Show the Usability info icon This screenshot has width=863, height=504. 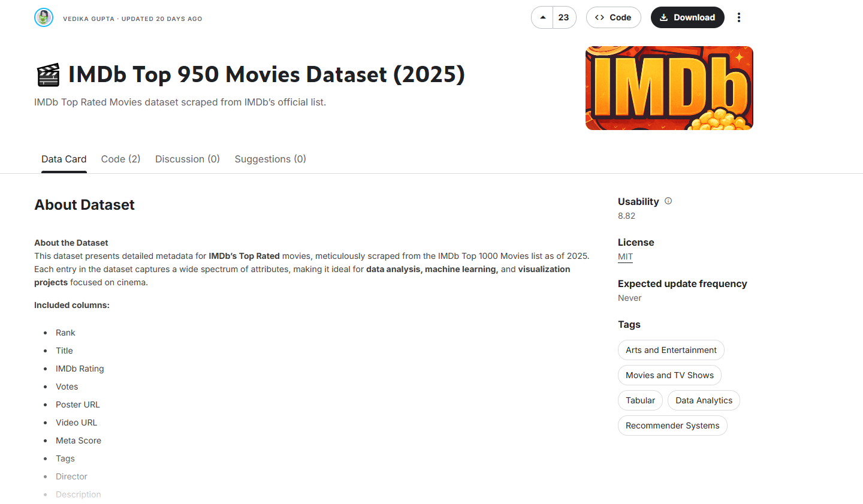pyautogui.click(x=668, y=201)
